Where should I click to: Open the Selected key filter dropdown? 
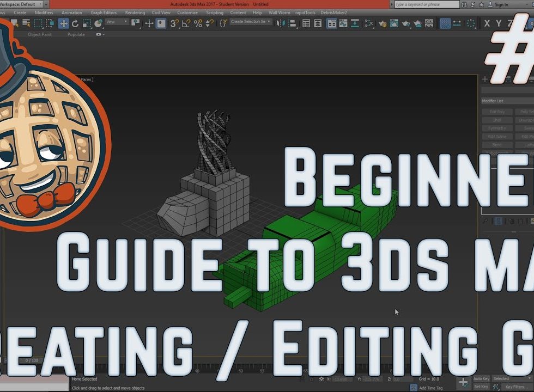pos(512,378)
